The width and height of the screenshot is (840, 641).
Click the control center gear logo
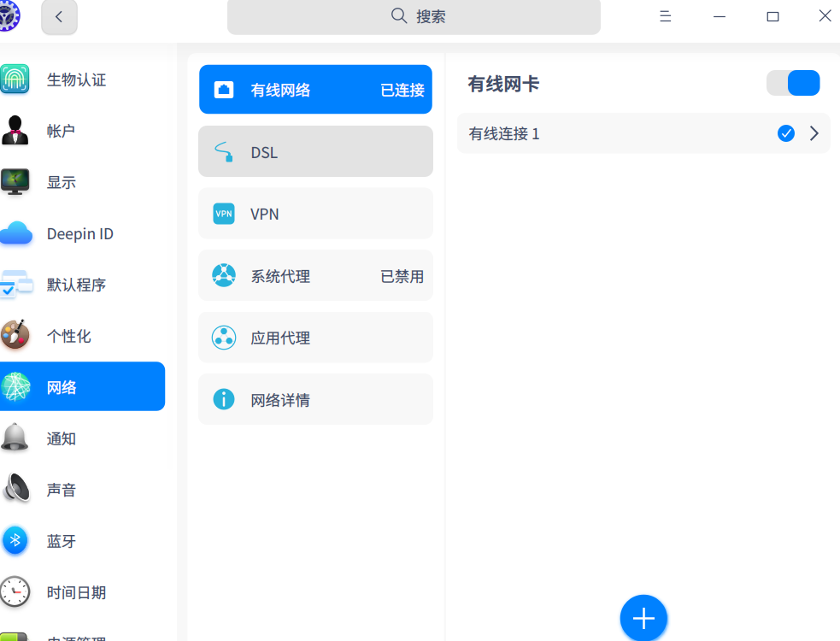(x=8, y=16)
